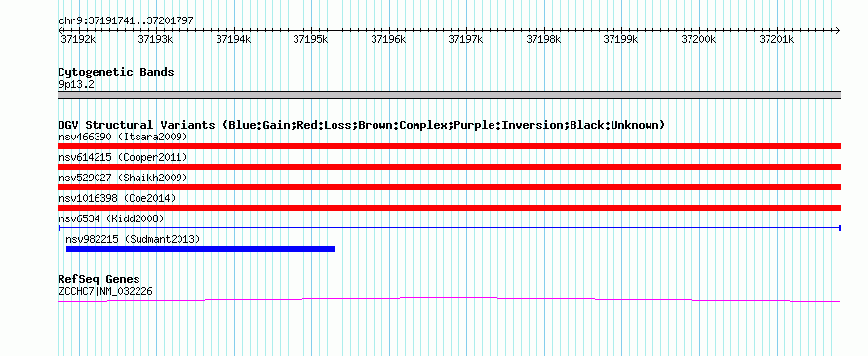This screenshot has width=868, height=356.
Task: Click the nsv982215 (Sudmant2013) label
Action: coord(133,239)
